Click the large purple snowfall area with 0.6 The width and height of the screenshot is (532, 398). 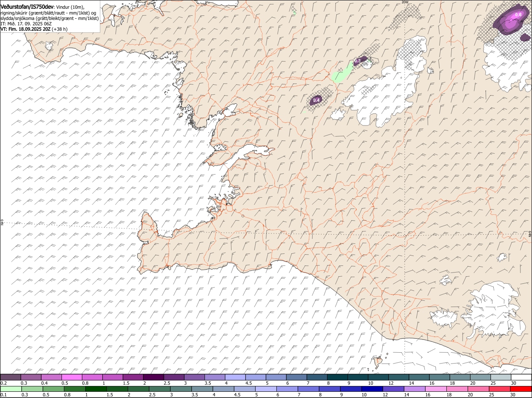click(x=511, y=19)
